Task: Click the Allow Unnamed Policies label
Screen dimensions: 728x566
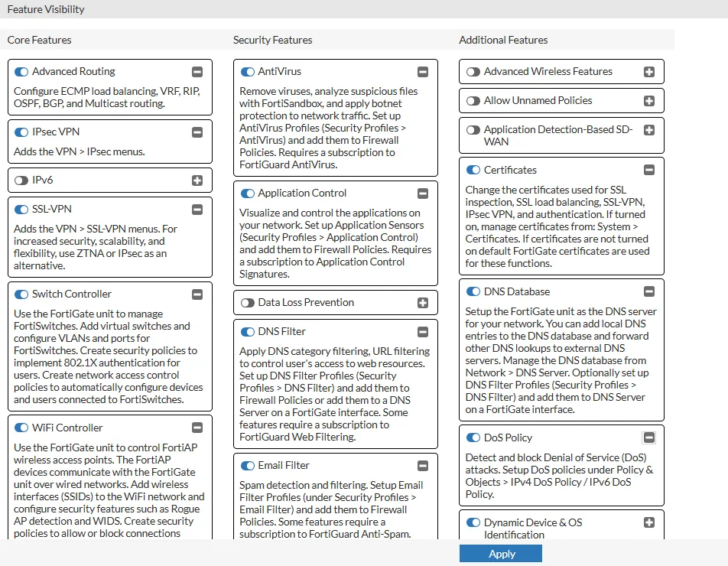Action: coord(538,101)
